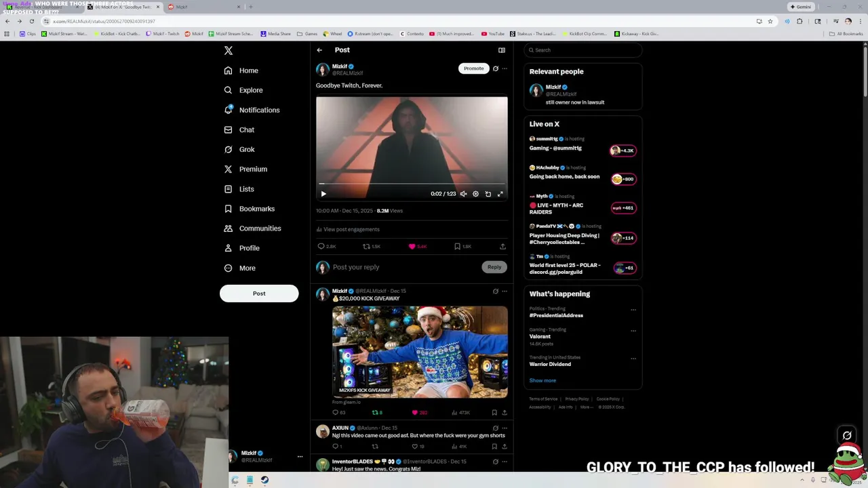This screenshot has height=488, width=868.
Task: Click the X Search box
Action: pyautogui.click(x=583, y=50)
